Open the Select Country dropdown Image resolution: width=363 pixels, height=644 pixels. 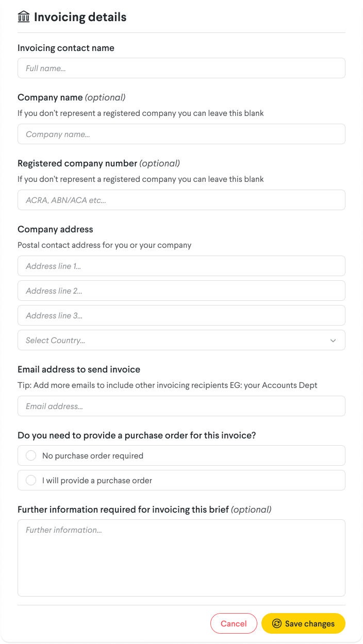coord(181,340)
